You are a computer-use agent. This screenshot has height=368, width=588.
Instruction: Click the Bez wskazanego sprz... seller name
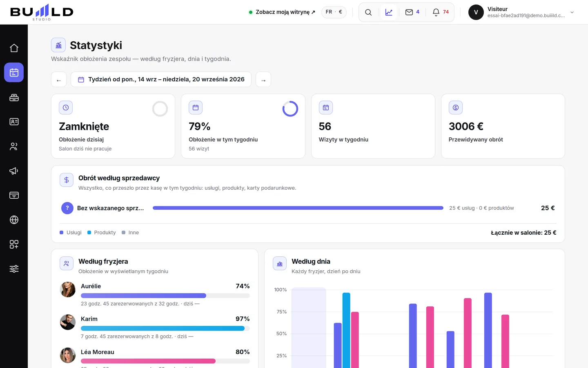[x=111, y=208]
